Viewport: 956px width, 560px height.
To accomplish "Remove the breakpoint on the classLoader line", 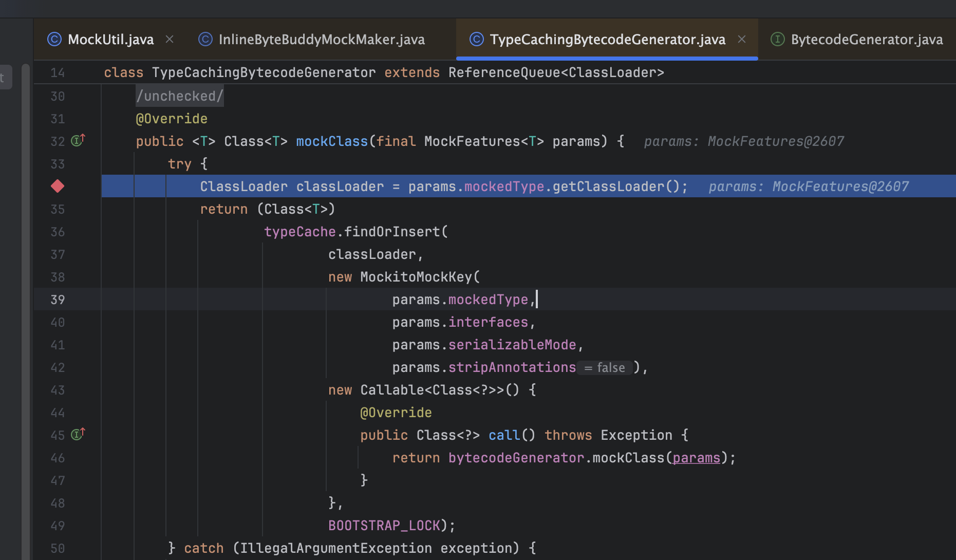I will (58, 186).
